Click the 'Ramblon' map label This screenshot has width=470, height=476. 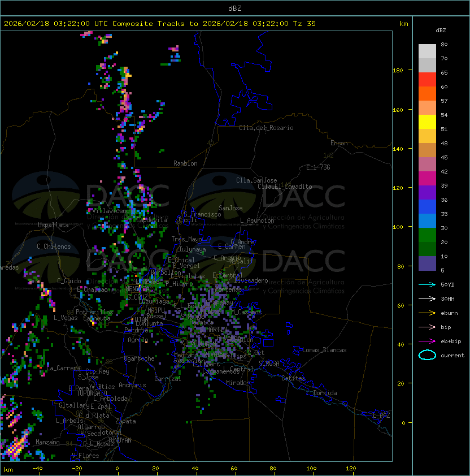185,163
